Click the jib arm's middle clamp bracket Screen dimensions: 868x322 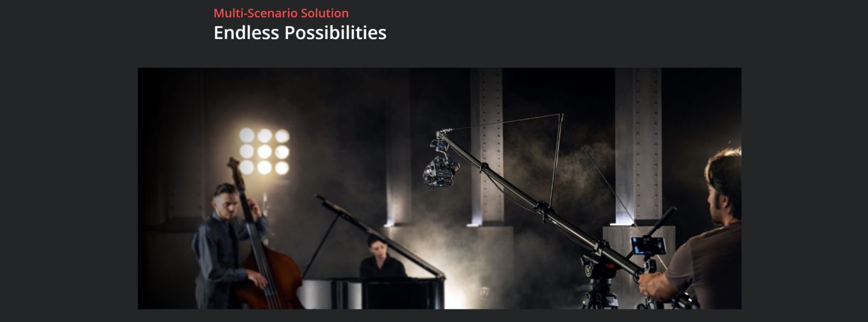[x=544, y=208]
